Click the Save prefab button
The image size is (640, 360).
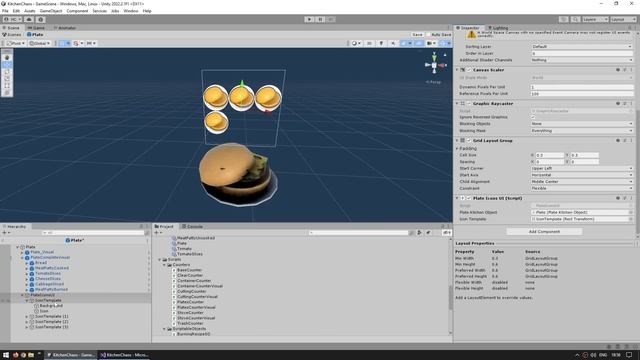417,35
